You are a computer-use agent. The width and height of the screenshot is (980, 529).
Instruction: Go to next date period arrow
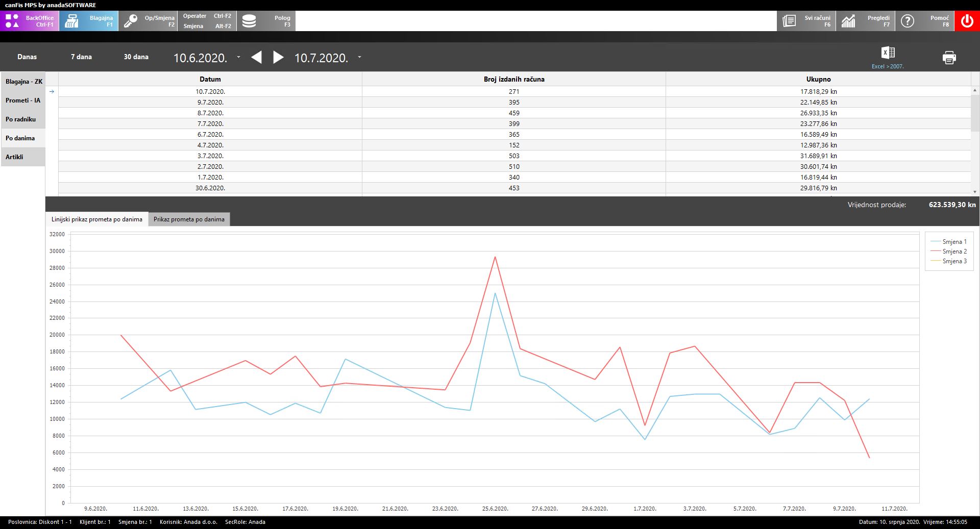(x=278, y=57)
